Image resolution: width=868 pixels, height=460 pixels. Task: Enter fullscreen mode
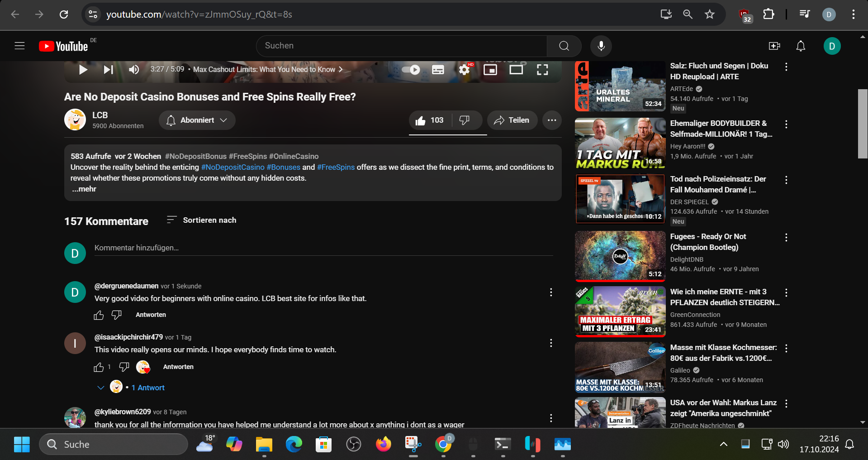[542, 70]
